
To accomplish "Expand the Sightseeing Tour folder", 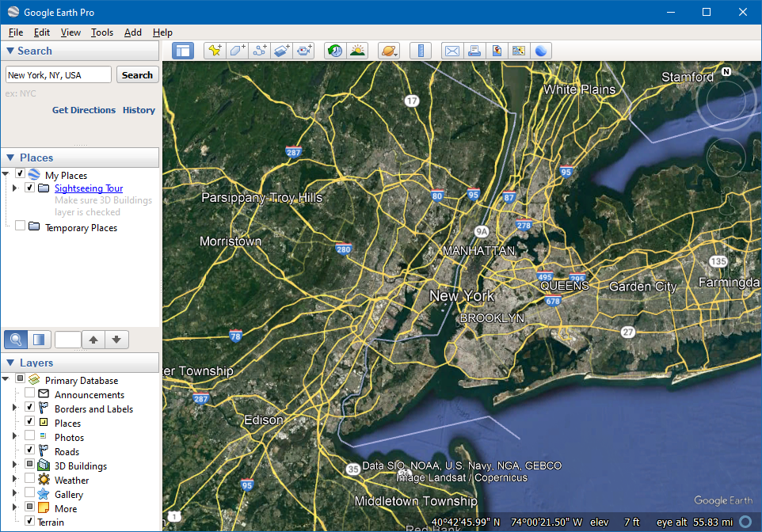I will point(14,188).
